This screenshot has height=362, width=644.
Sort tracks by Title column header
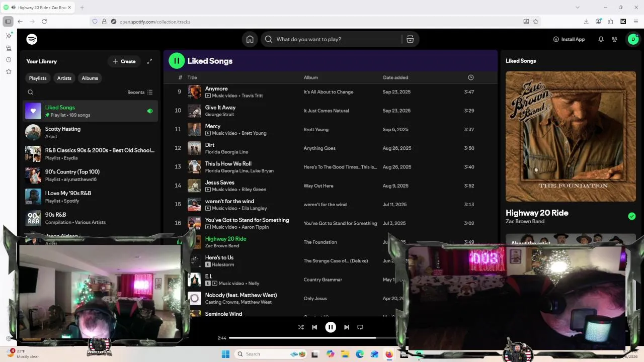[x=192, y=77]
